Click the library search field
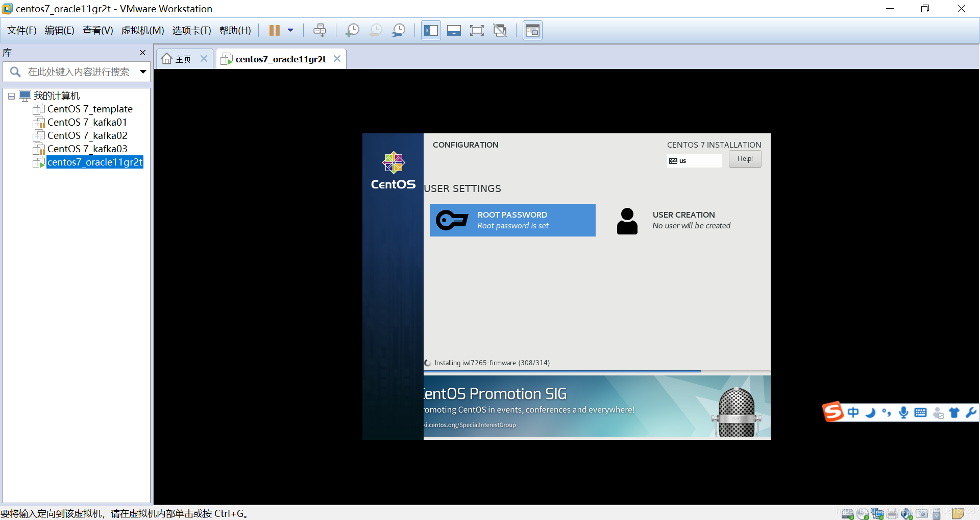980x520 pixels. pyautogui.click(x=78, y=72)
